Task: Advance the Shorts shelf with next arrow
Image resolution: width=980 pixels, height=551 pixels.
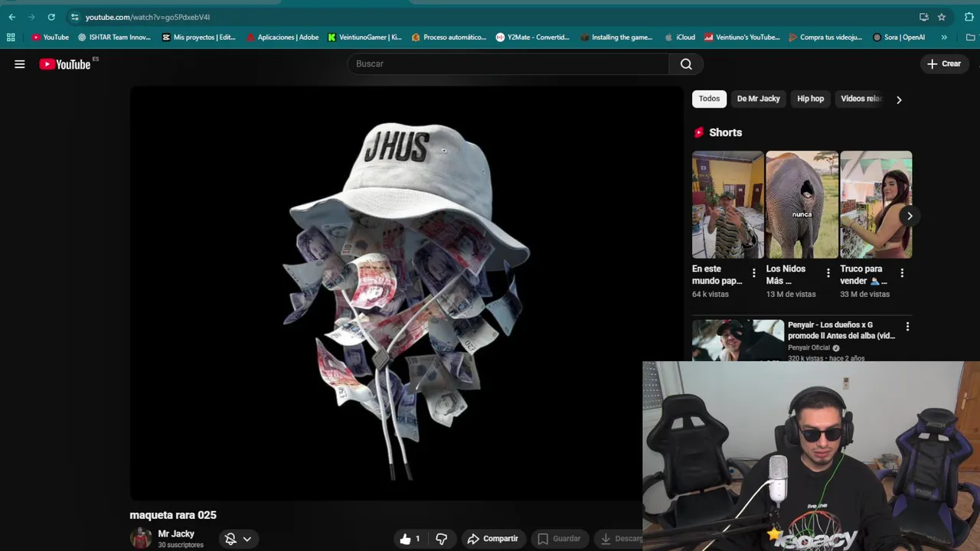Action: [910, 216]
